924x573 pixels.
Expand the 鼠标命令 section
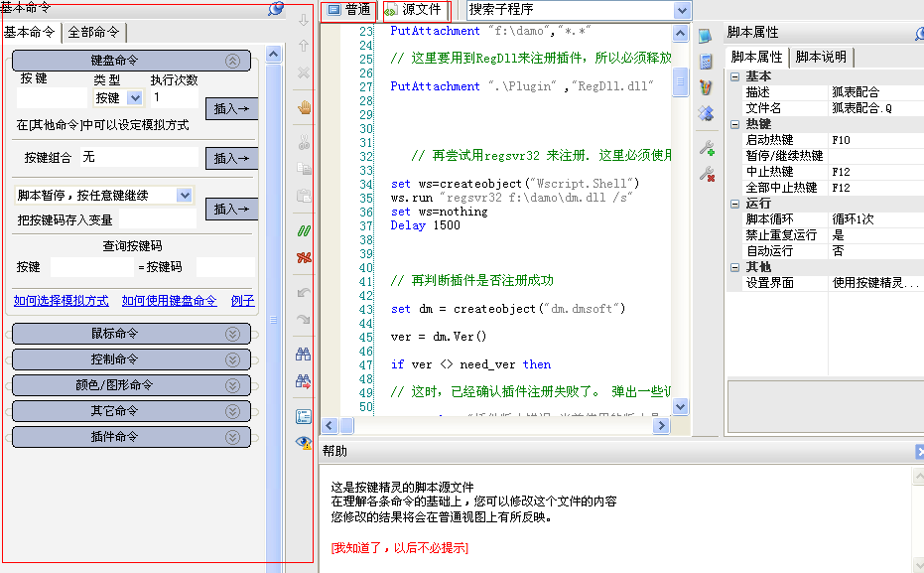(x=232, y=334)
